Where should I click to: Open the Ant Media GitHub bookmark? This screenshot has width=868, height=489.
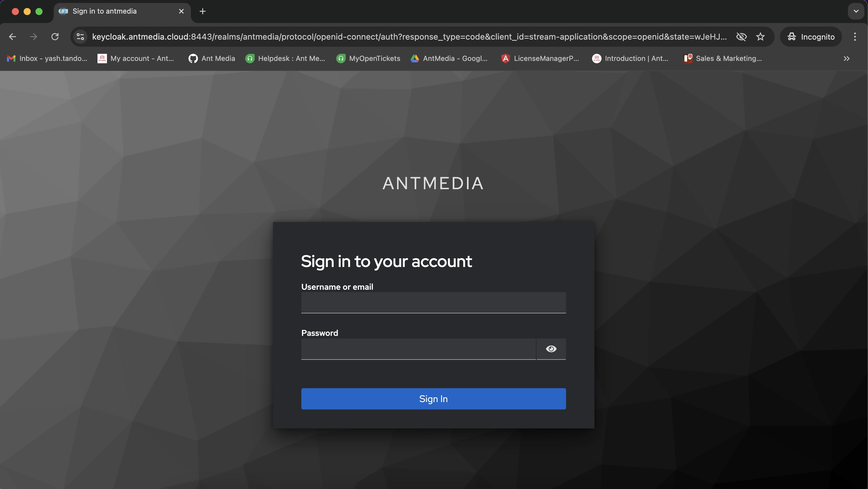[x=212, y=58]
